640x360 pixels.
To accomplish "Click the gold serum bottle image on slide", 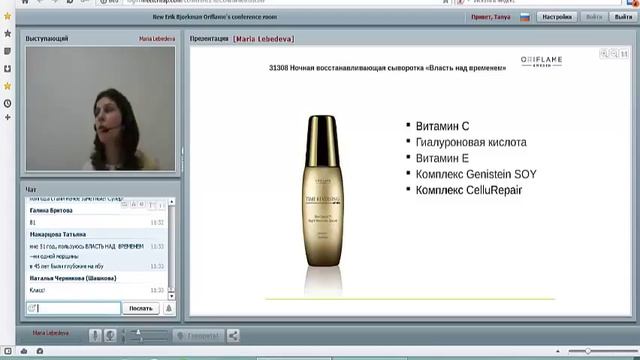I will (322, 192).
